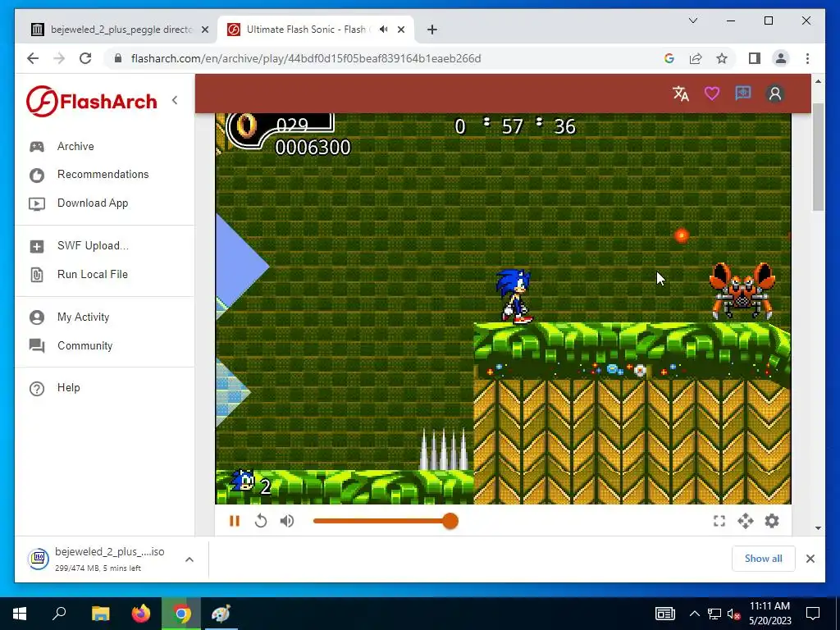Open Google translate icon in address bar

tap(669, 58)
